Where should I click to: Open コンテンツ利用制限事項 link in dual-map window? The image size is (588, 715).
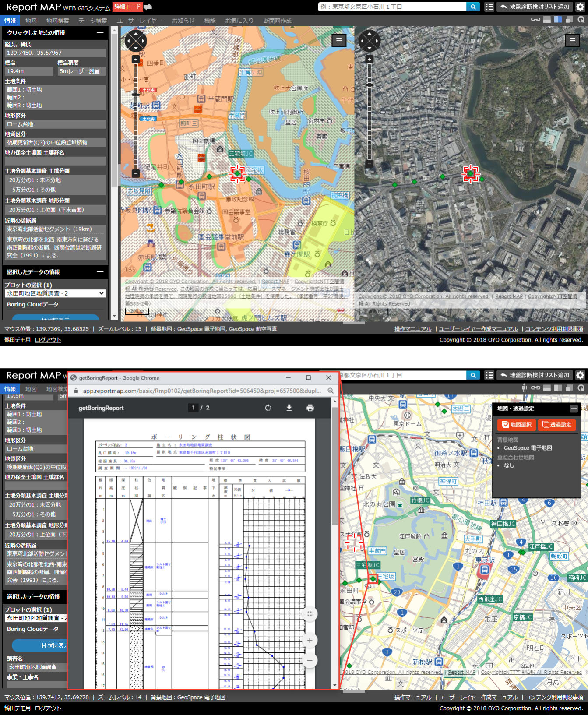(554, 329)
